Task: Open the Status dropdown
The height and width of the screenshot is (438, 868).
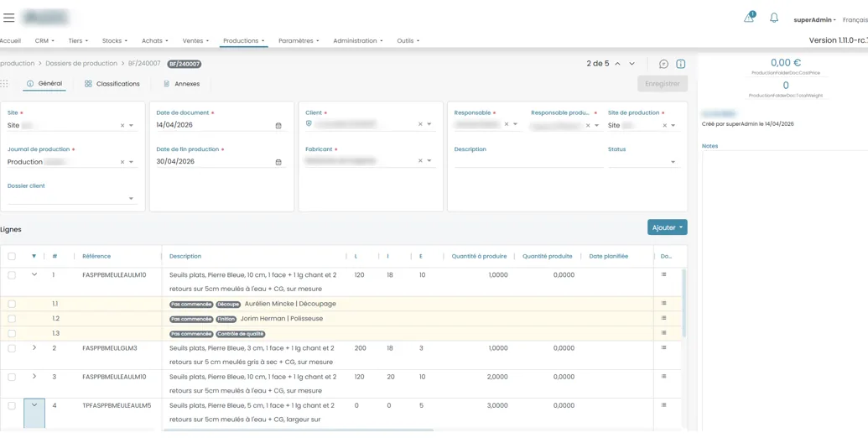Action: tap(673, 162)
